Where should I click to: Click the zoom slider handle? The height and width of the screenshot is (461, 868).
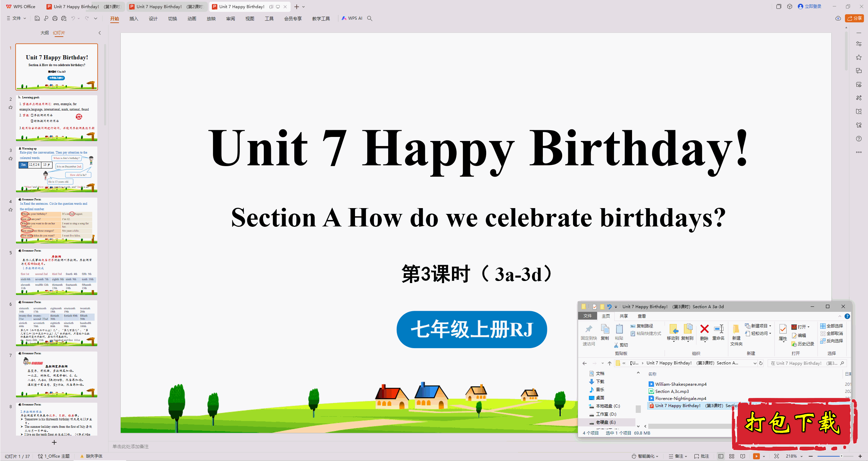coord(842,456)
